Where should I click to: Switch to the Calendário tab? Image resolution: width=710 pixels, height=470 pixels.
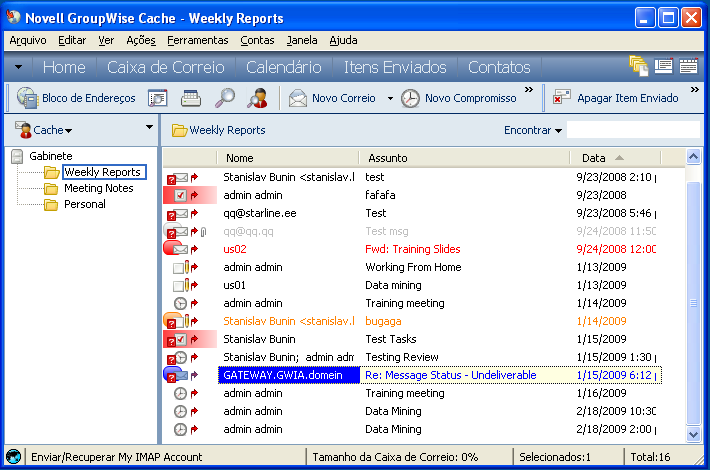283,67
